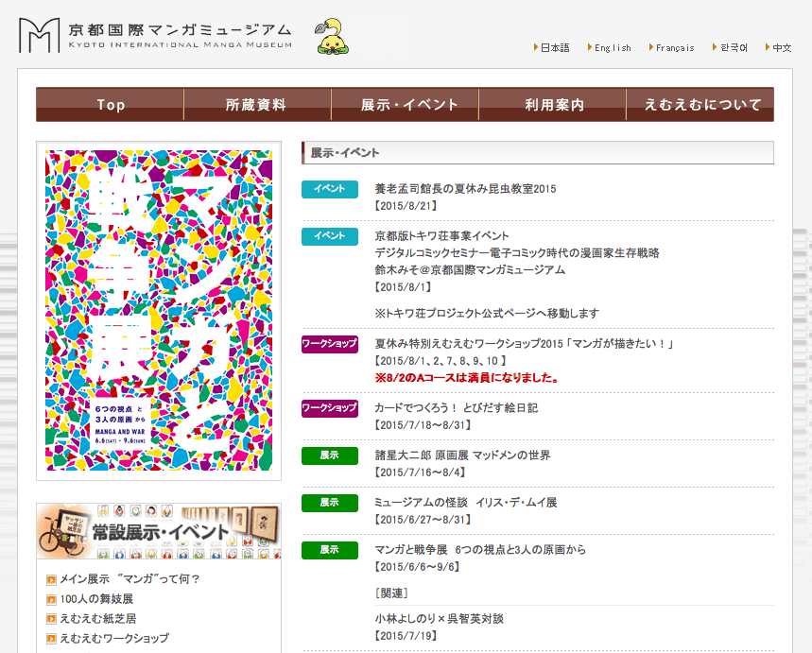Click ワークショップ badge beside カードでつくろう
Image resolution: width=812 pixels, height=653 pixels.
click(330, 408)
